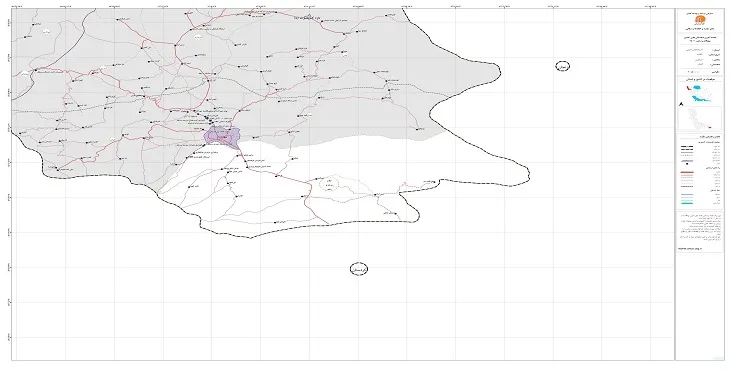Click the dashed circular enclave boundary on map
The height and width of the screenshot is (370, 730).
pos(330,183)
